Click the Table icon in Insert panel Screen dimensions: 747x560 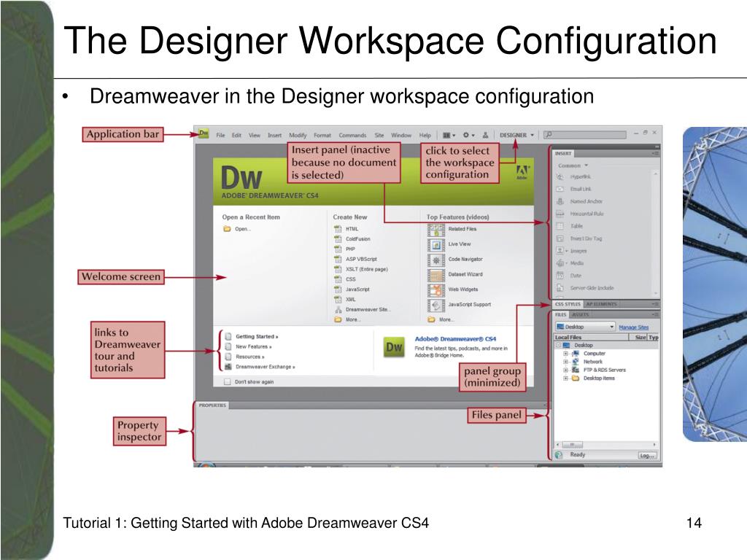click(560, 226)
